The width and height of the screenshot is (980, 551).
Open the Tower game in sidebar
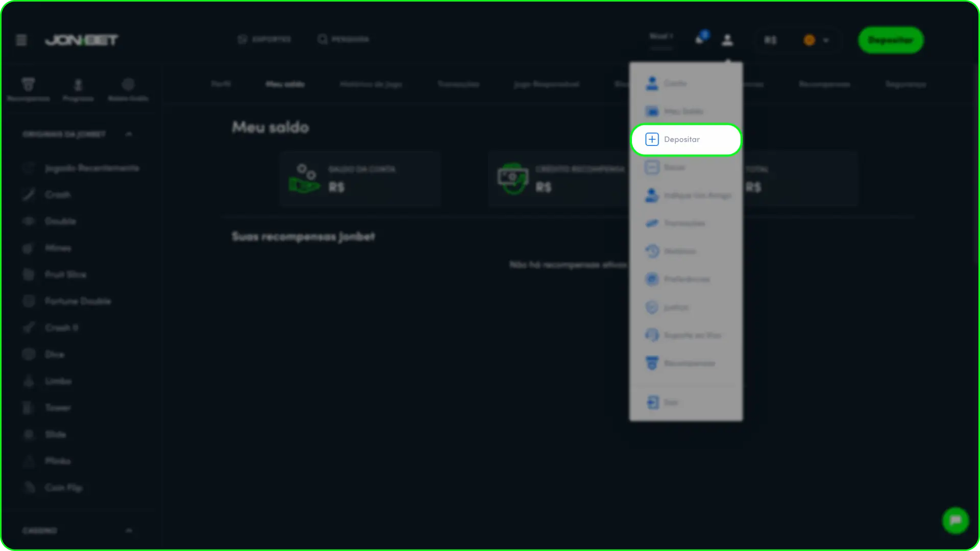[x=47, y=408]
